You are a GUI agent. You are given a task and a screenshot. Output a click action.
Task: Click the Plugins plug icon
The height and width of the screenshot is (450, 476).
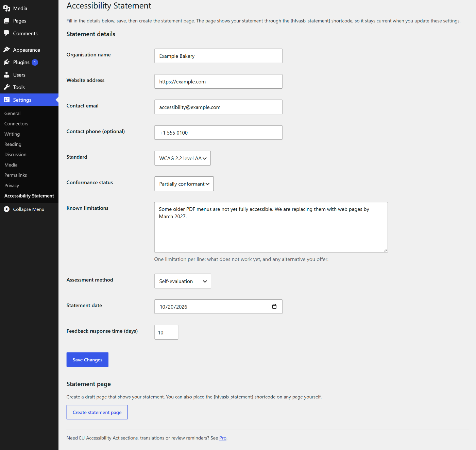6,62
